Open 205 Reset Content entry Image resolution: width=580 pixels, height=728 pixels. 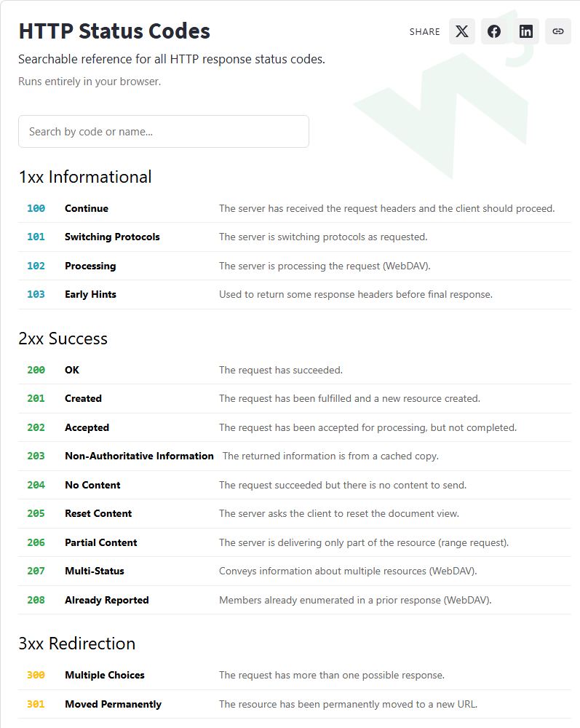click(x=295, y=514)
